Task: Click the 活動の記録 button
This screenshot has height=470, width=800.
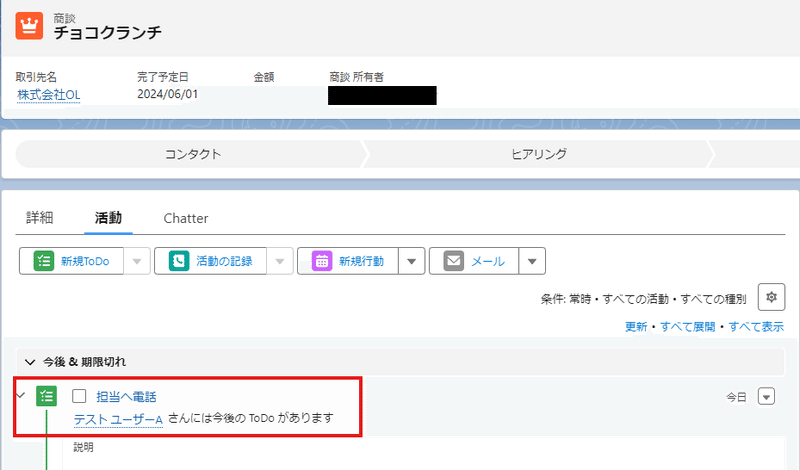Action: 210,261
